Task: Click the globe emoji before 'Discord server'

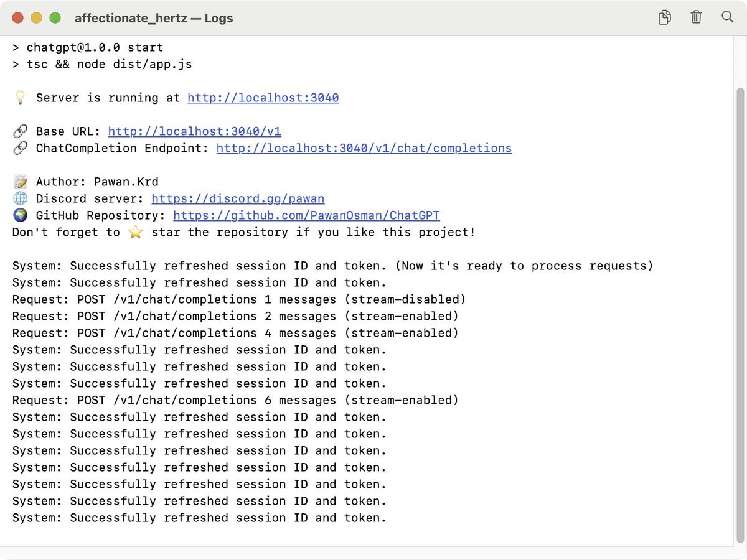Action: click(x=20, y=198)
